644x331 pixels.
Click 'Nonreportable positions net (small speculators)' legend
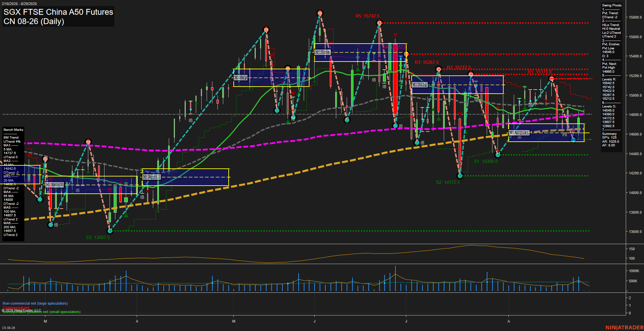tap(42, 312)
